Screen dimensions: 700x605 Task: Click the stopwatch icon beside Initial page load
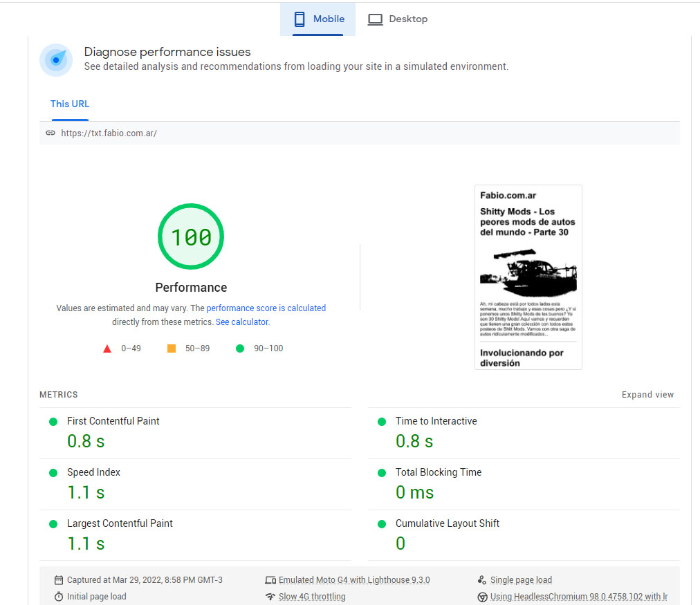point(59,597)
